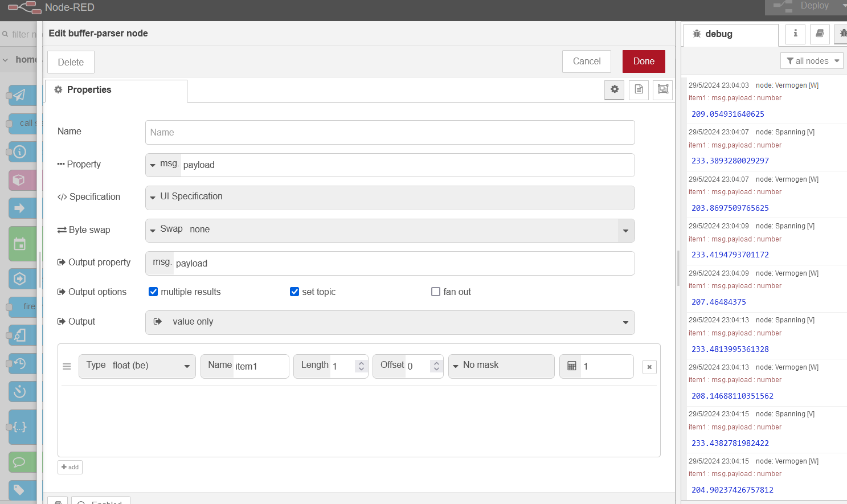The image size is (847, 504).
Task: Uncheck the set topic option
Action: point(294,292)
